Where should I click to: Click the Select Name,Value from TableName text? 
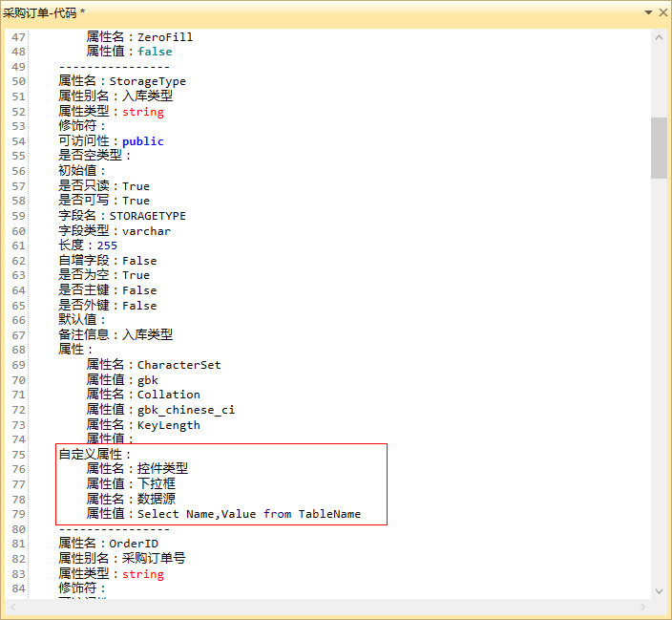click(248, 514)
